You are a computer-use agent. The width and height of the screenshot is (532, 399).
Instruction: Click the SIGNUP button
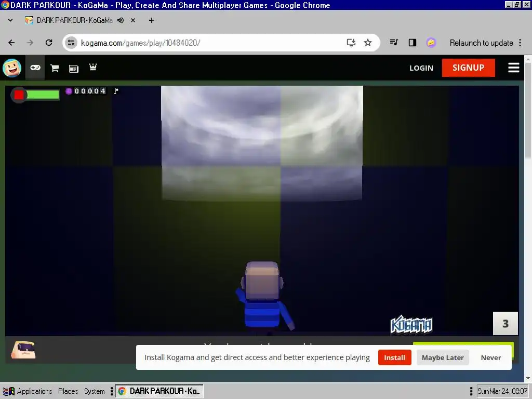coord(468,68)
